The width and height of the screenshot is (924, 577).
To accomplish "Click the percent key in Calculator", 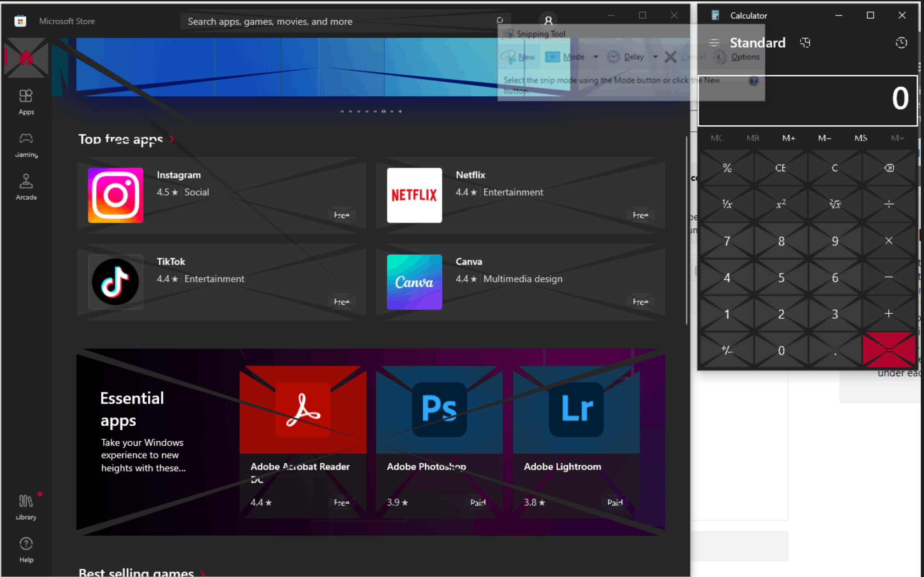I will [x=727, y=168].
